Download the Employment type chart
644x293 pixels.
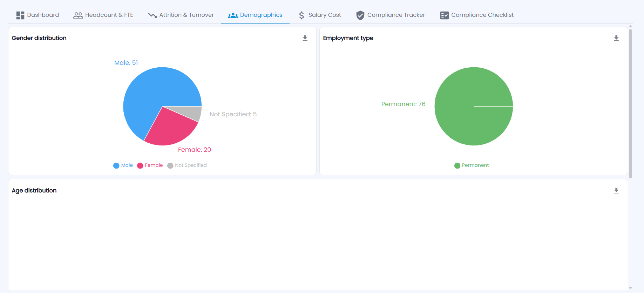point(616,38)
